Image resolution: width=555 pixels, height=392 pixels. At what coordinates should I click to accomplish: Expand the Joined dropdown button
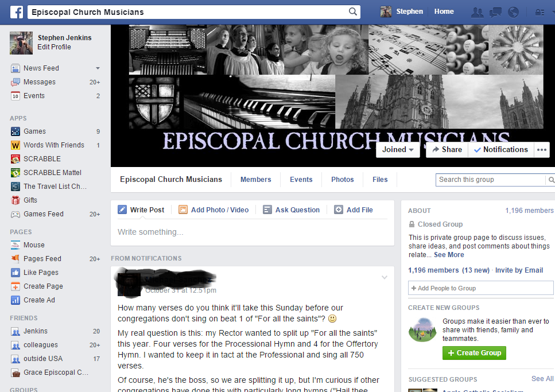point(398,150)
